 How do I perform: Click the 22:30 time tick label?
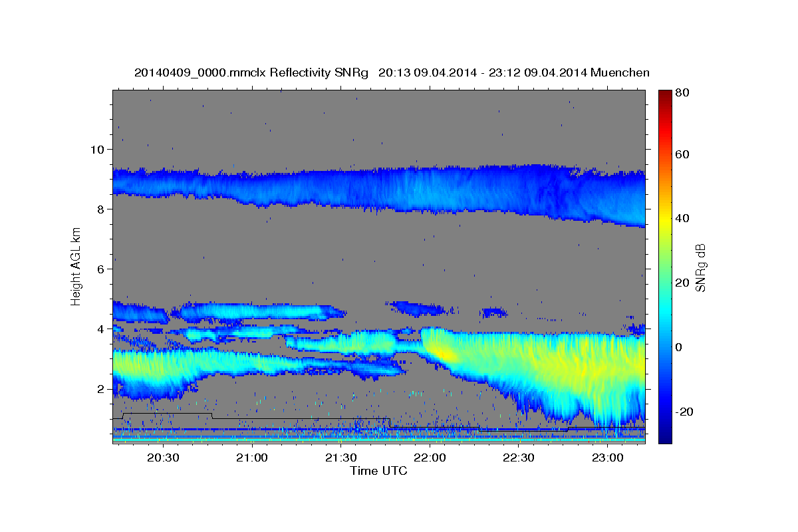tap(519, 458)
